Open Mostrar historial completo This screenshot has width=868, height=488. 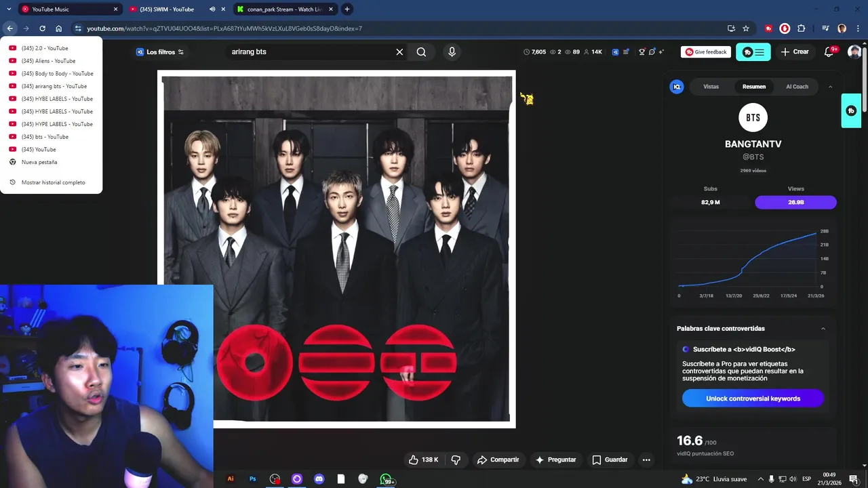[x=51, y=182]
